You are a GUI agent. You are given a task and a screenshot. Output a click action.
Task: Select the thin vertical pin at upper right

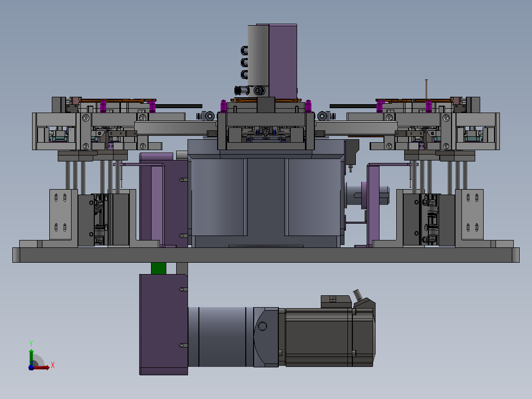coord(426,90)
